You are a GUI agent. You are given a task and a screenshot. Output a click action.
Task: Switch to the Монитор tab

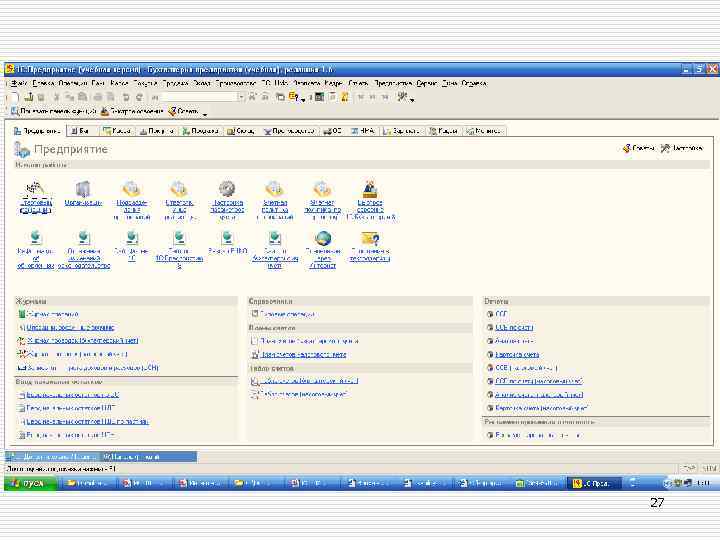point(485,131)
